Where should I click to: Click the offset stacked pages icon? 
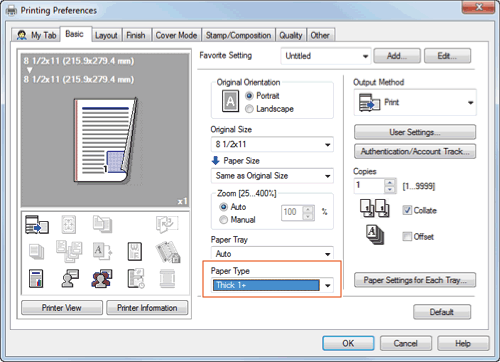tap(375, 235)
